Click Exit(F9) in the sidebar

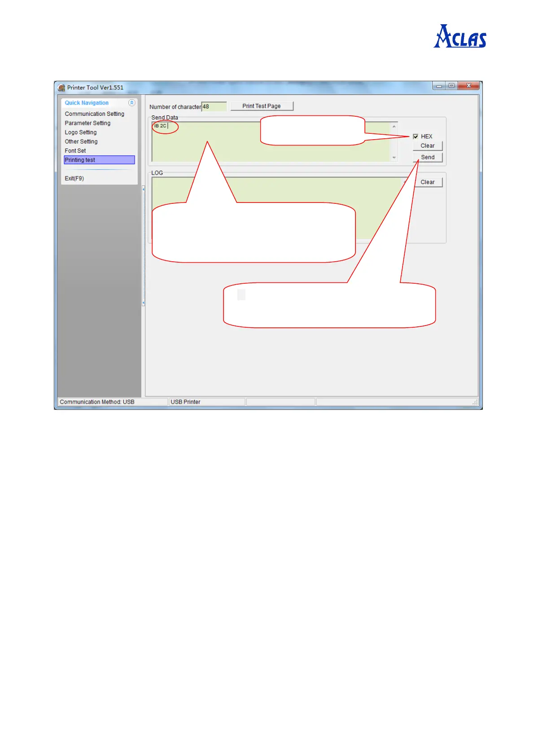[x=74, y=178]
